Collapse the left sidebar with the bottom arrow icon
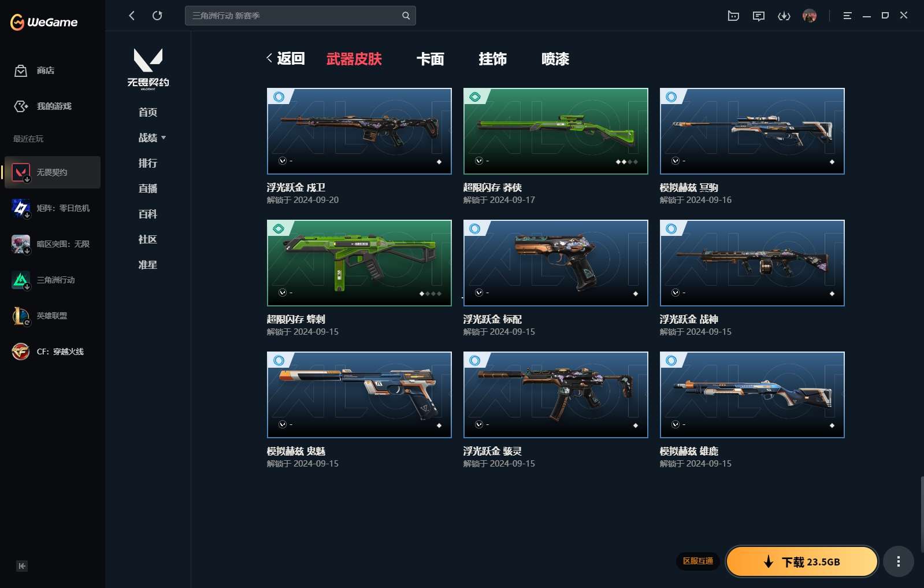924x588 pixels. (21, 566)
